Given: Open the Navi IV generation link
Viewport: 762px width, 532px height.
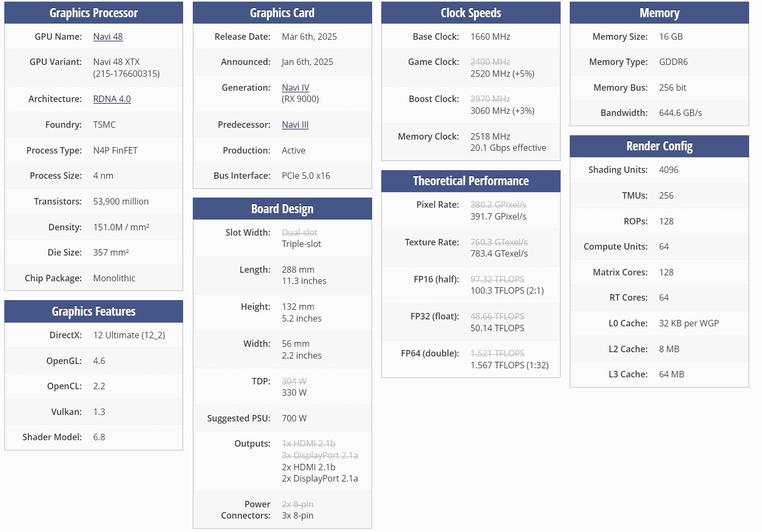Looking at the screenshot, I should 295,88.
